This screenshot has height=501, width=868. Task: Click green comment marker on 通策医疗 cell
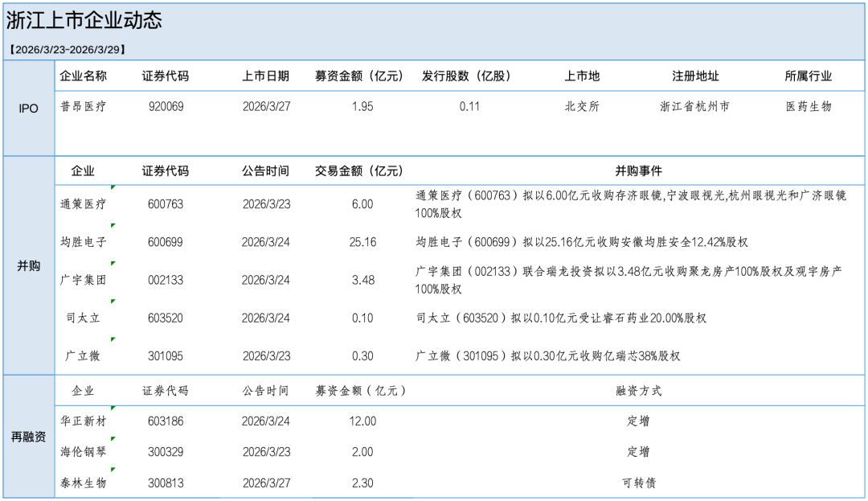coord(113,187)
